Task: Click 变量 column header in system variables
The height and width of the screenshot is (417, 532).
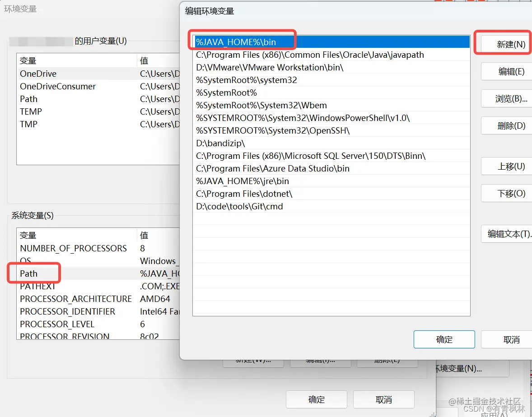Action: [x=77, y=235]
